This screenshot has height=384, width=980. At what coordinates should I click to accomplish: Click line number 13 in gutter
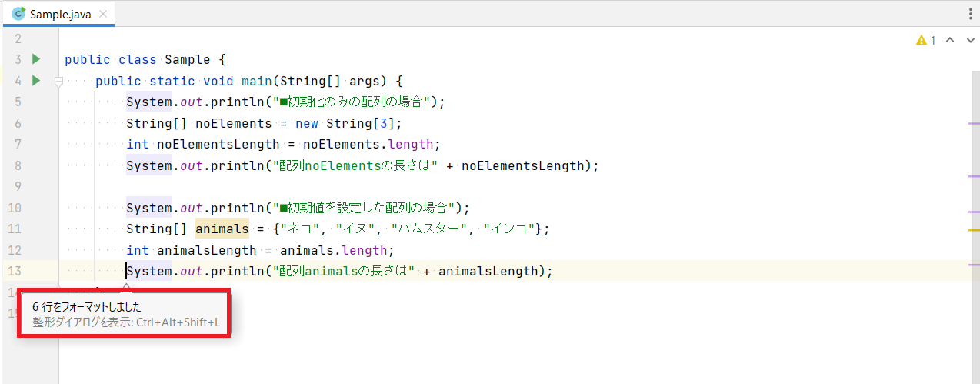click(15, 271)
